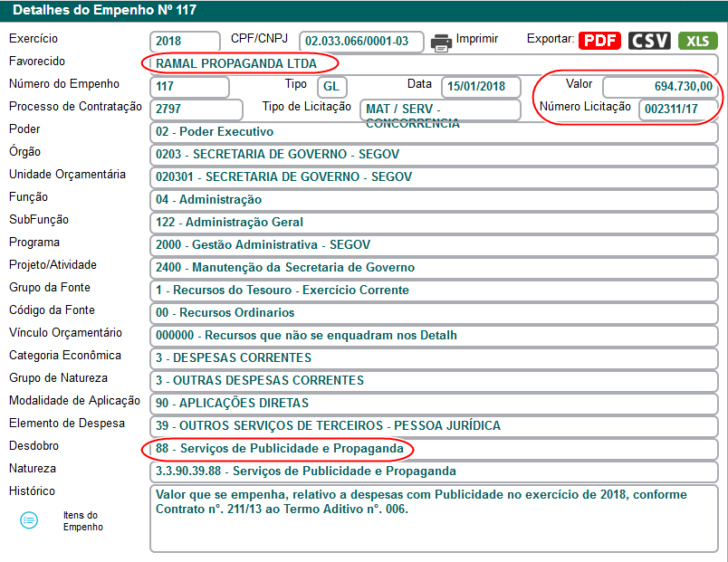The height and width of the screenshot is (562, 728).
Task: Select the Exercício field showing 2018
Action: [185, 41]
